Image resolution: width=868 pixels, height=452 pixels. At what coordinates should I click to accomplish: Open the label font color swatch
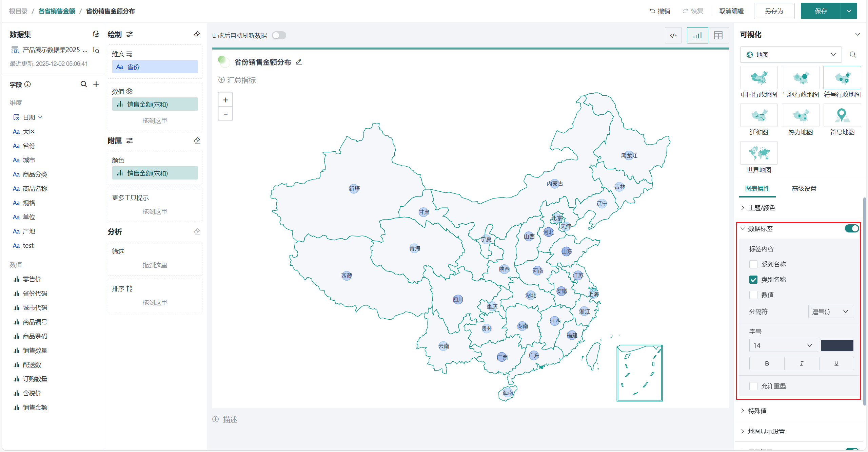(836, 345)
